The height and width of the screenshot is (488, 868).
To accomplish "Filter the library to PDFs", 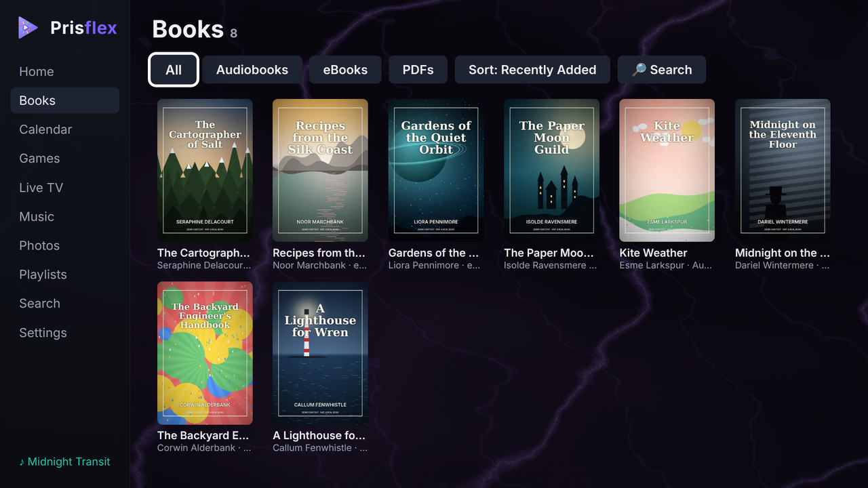I will [x=418, y=70].
